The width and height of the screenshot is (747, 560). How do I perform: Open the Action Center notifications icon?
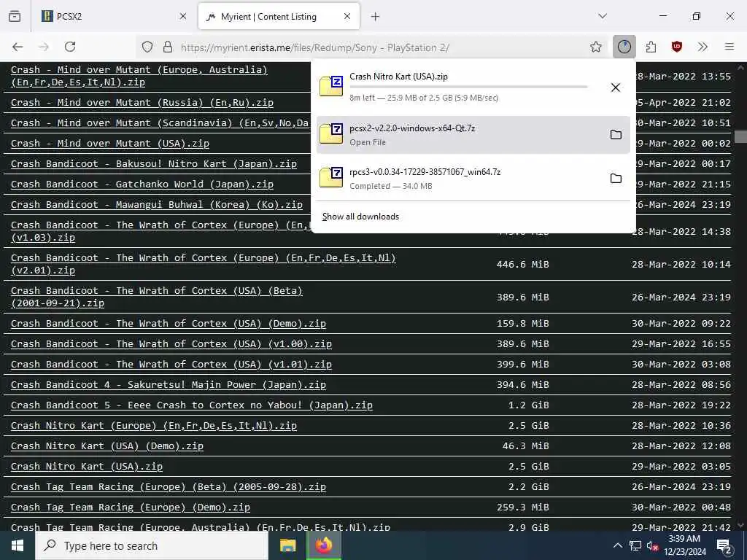pos(724,545)
